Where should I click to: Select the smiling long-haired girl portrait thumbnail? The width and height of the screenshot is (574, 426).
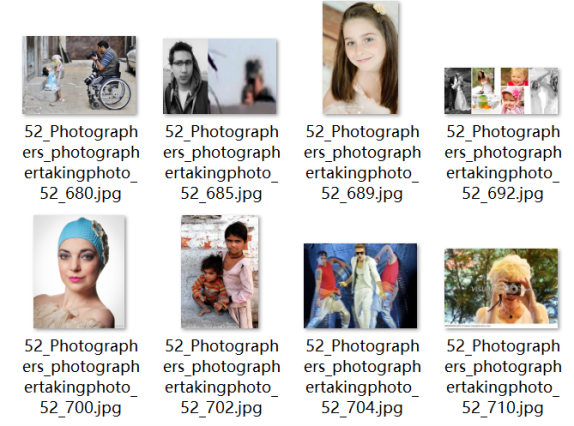coord(361,57)
